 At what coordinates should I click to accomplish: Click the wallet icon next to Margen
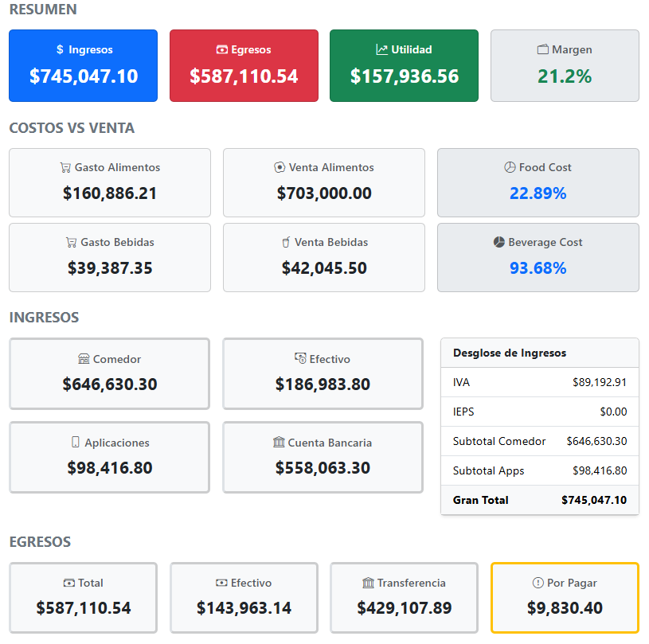pos(542,49)
